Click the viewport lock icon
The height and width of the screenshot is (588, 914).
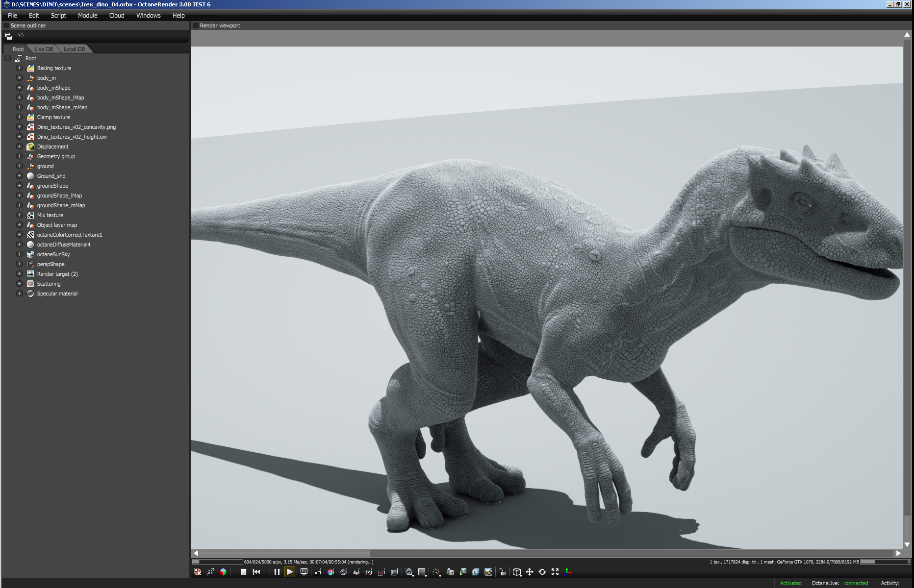click(x=503, y=572)
